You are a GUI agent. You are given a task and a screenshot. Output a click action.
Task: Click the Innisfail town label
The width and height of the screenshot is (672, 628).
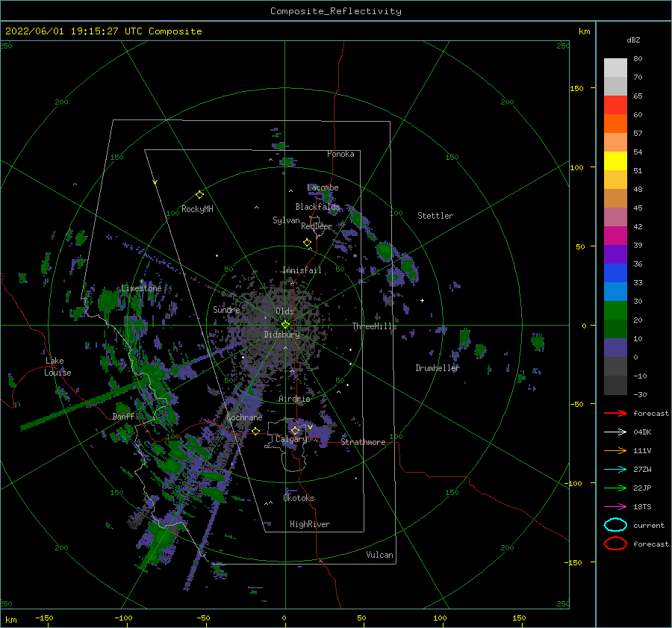[302, 270]
